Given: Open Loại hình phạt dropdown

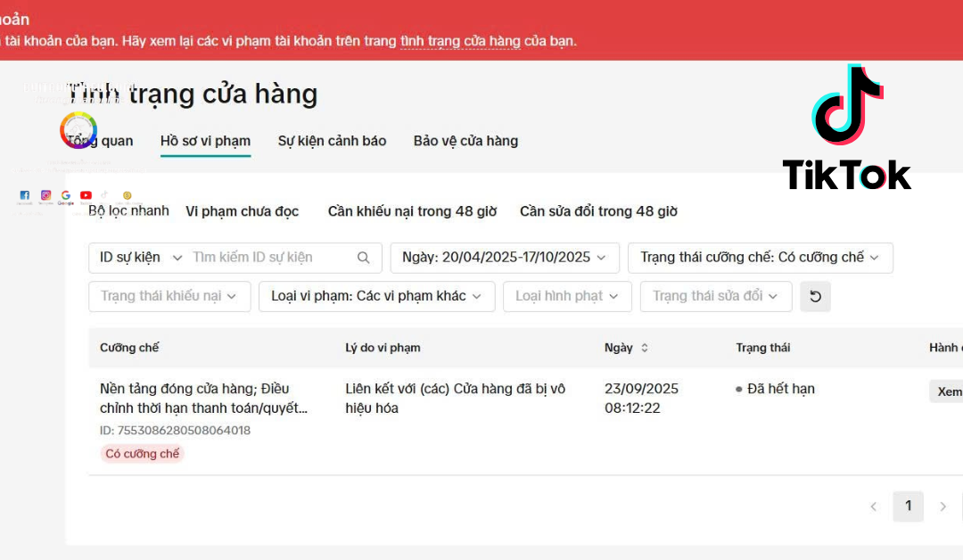Looking at the screenshot, I should (x=567, y=297).
